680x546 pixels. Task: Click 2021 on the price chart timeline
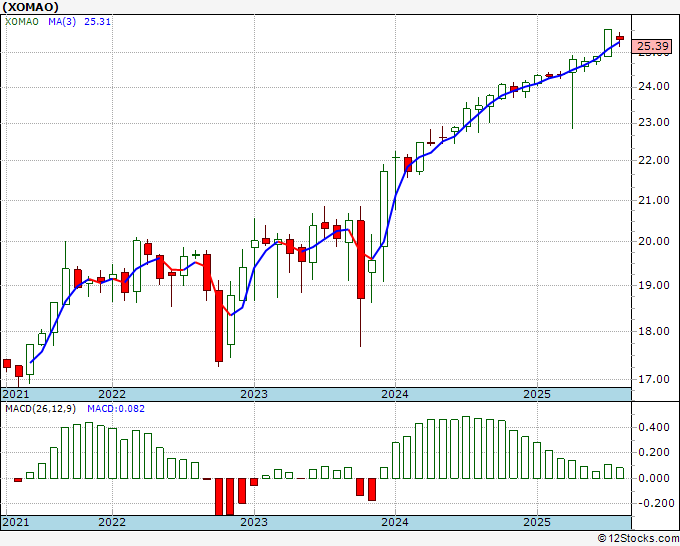(16, 394)
